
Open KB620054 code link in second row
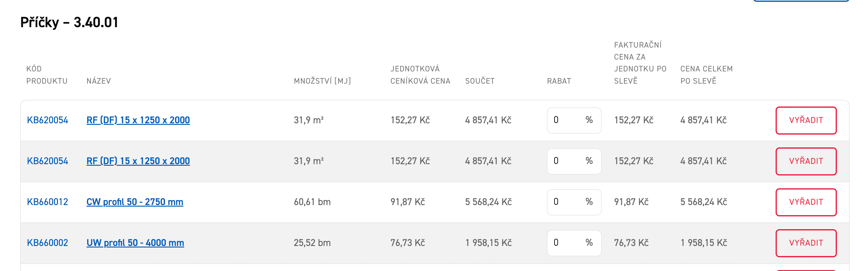click(48, 161)
